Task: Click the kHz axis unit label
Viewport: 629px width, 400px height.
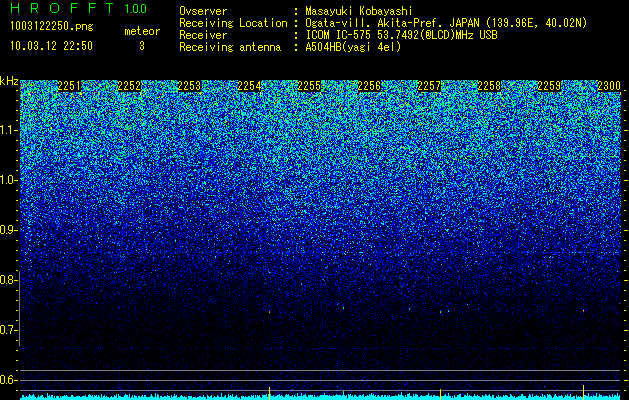Action: (9, 81)
